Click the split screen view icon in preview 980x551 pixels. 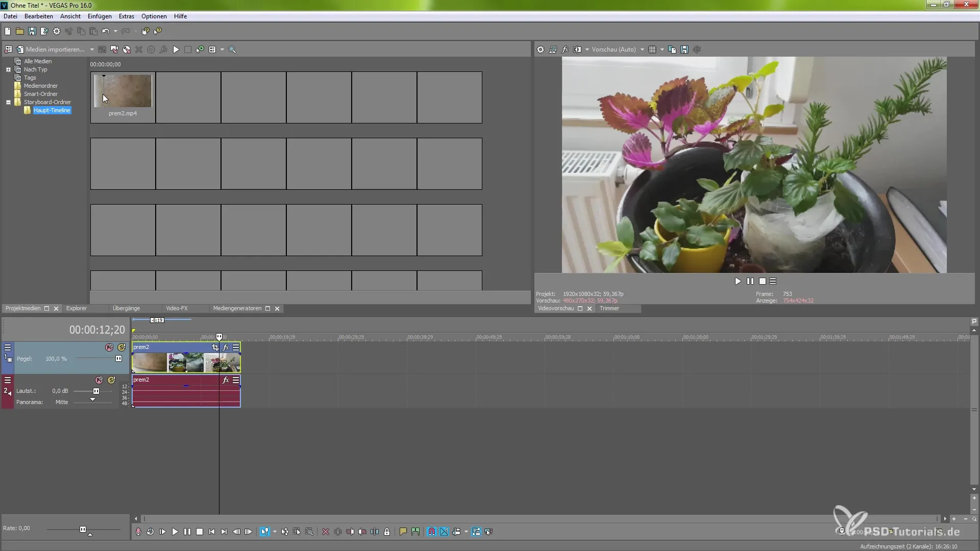(577, 49)
